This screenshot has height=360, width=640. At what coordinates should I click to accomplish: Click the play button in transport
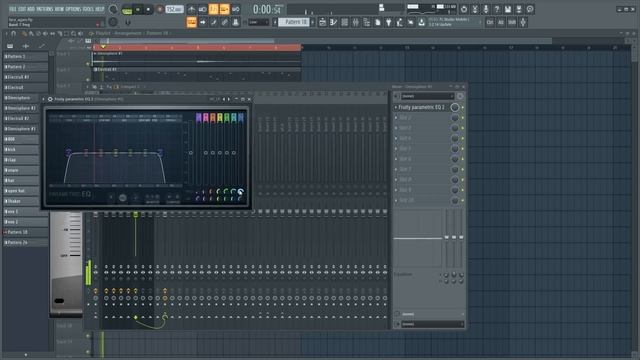pos(138,9)
